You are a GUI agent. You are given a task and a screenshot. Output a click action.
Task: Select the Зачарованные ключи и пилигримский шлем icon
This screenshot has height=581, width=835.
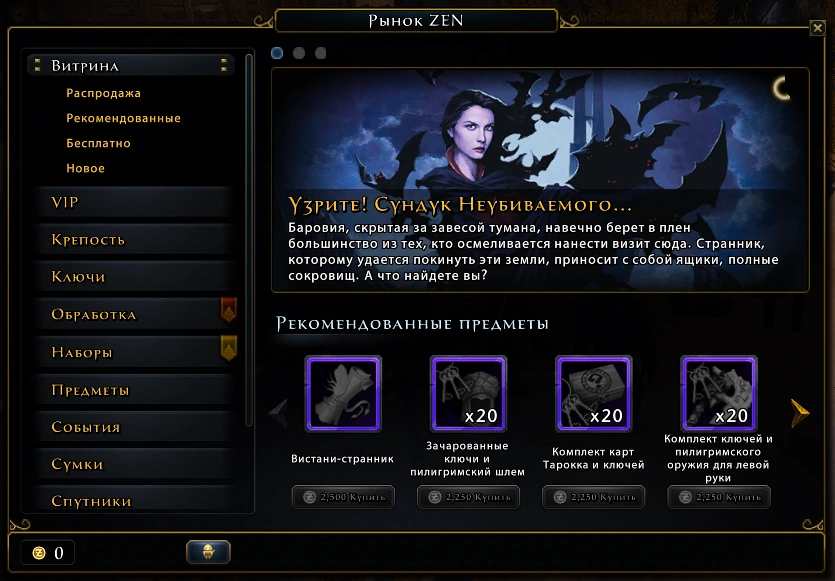[468, 394]
